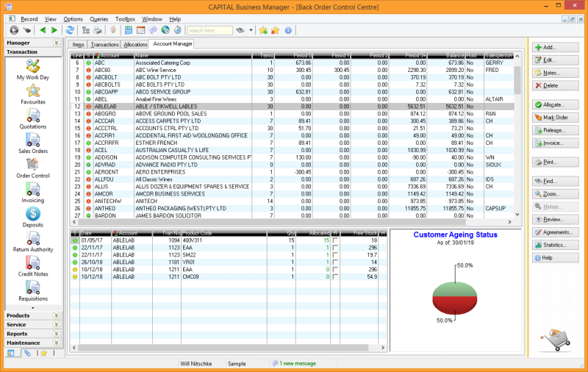Open the Toolbox menu

[x=125, y=19]
